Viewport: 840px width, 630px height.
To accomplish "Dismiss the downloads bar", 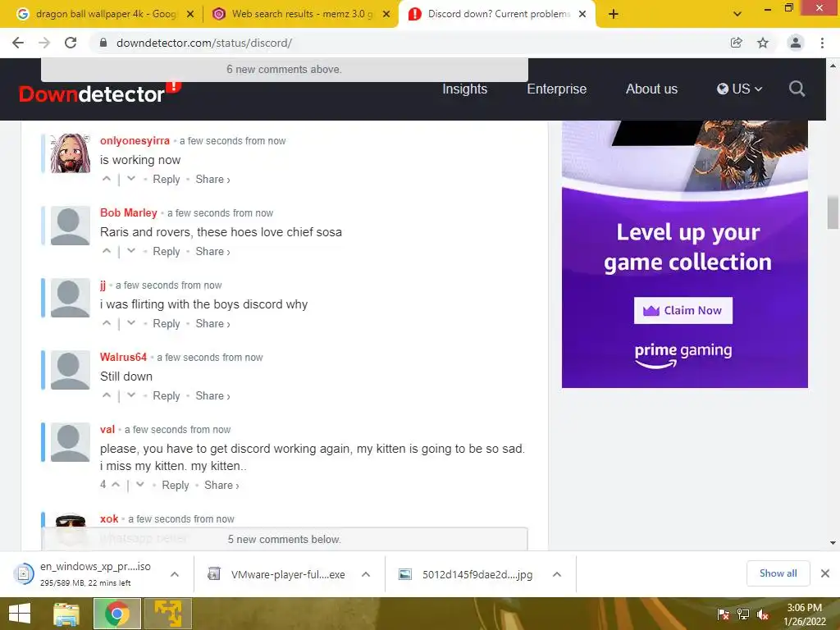I will point(825,573).
